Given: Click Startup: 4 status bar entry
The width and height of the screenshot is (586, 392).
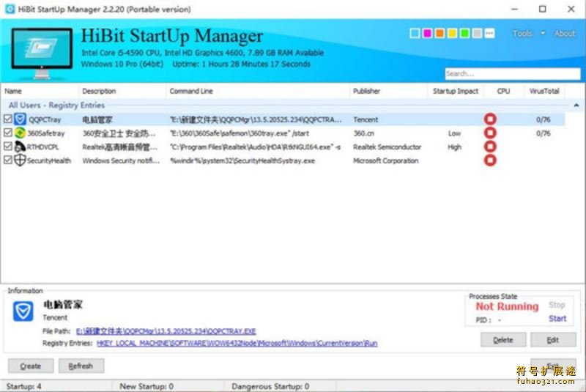Looking at the screenshot, I should pyautogui.click(x=23, y=386).
